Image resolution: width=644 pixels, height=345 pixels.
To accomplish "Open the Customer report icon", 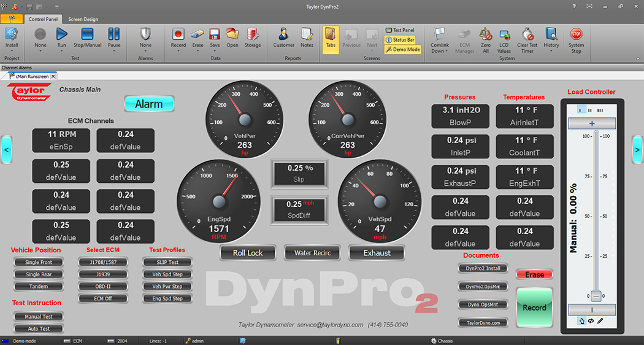I will click(x=283, y=35).
